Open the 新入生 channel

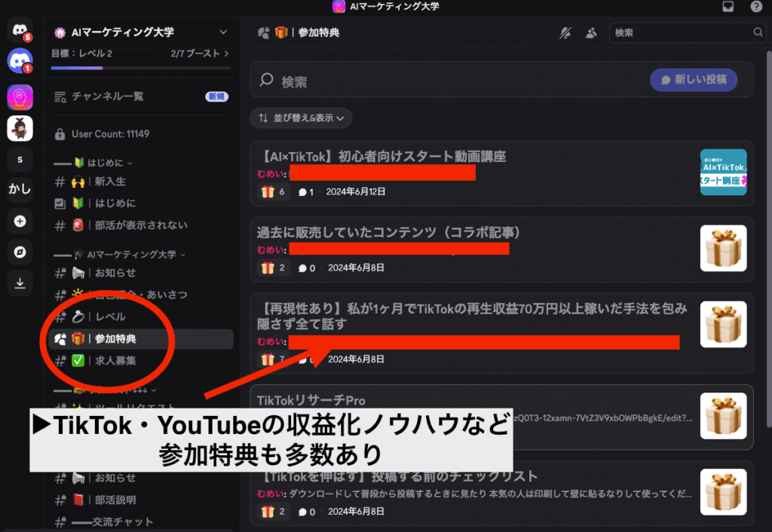point(141,182)
